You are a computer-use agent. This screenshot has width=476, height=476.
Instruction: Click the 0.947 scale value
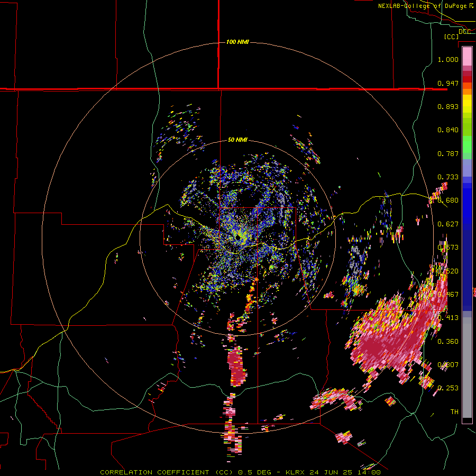[x=448, y=83]
